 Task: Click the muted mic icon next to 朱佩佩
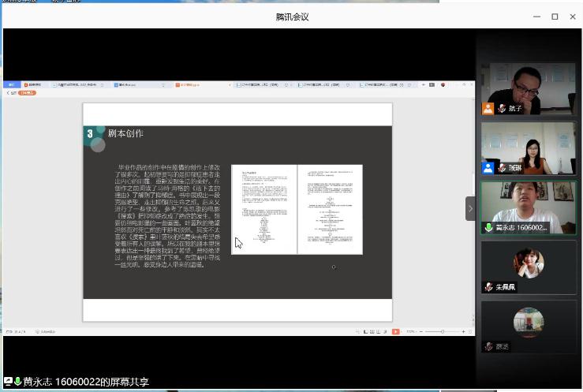[x=489, y=287]
